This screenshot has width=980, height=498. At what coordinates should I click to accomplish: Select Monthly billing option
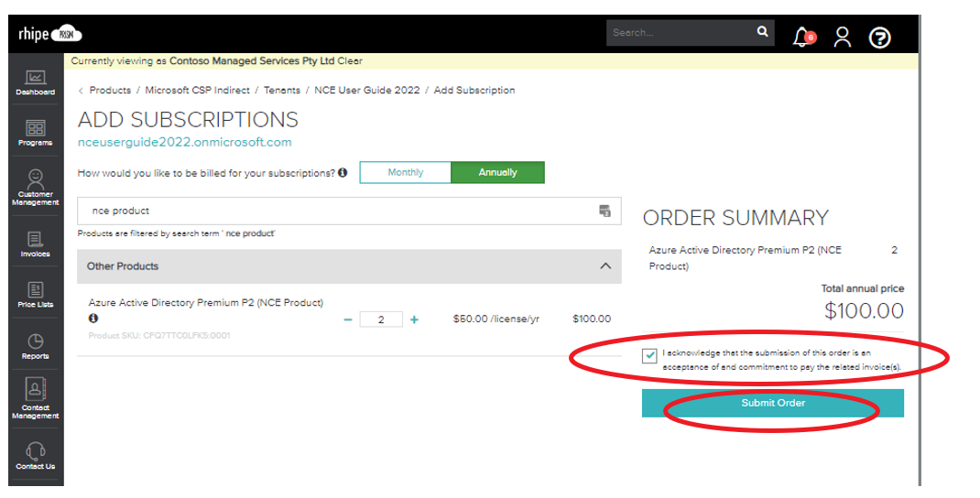[x=405, y=172]
